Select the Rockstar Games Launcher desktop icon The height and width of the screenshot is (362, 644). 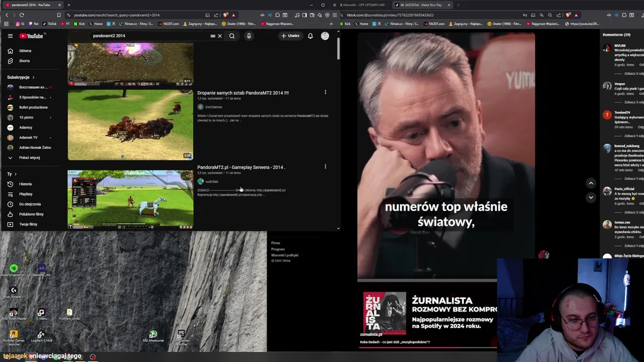[x=14, y=337]
